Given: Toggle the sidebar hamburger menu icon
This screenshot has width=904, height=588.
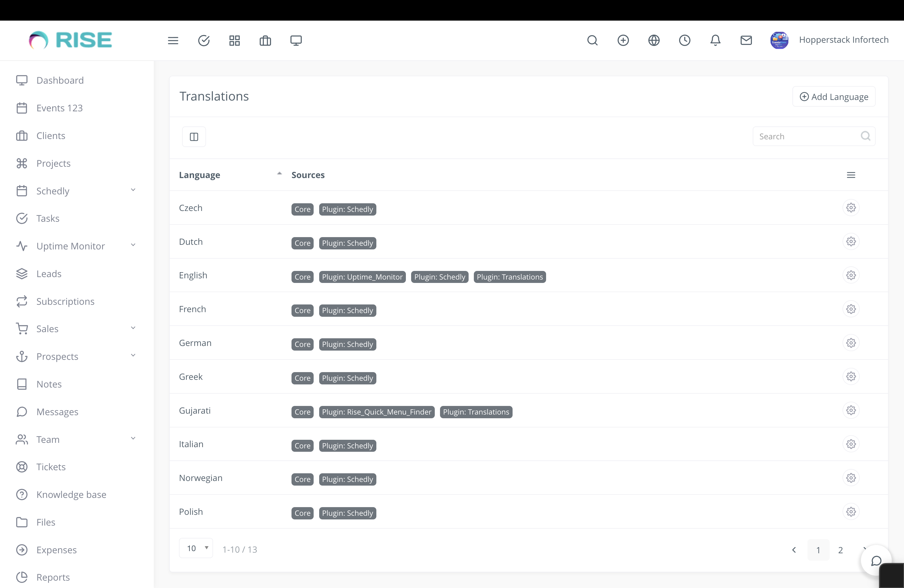Looking at the screenshot, I should pos(173,40).
